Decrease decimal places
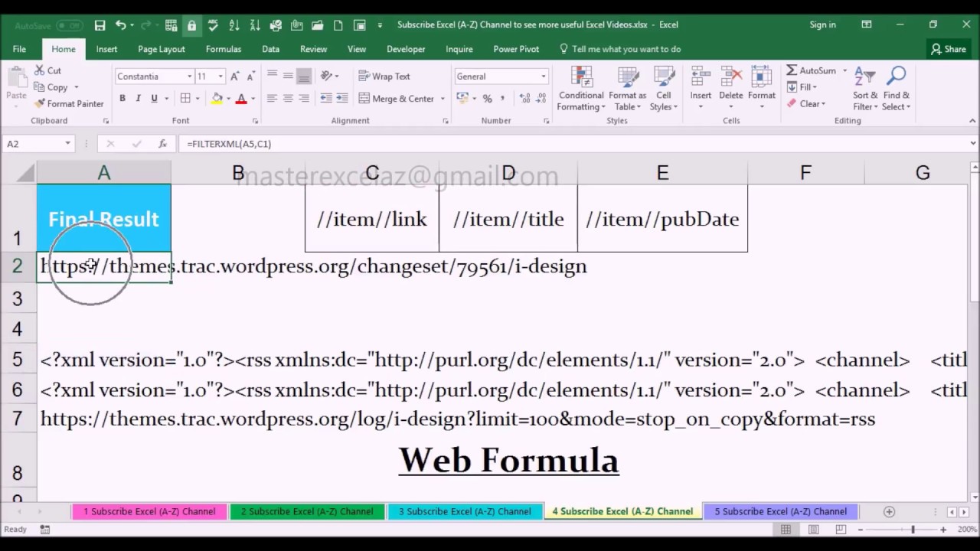The image size is (980, 551). pyautogui.click(x=541, y=98)
